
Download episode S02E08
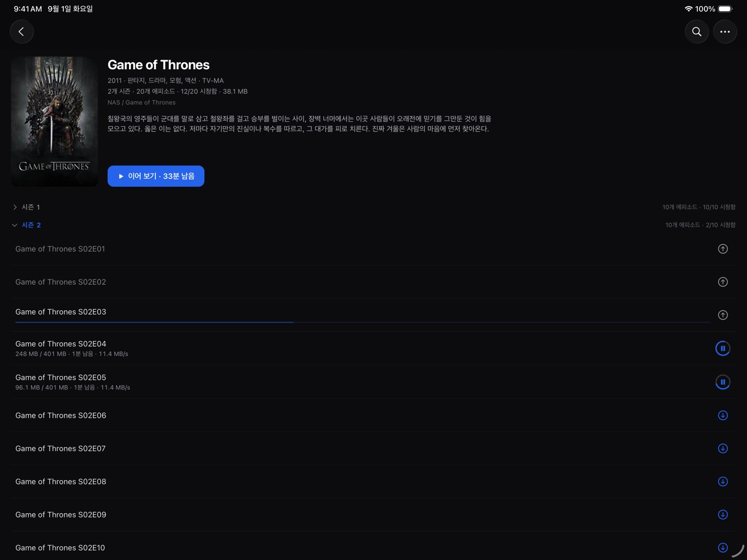pos(723,482)
